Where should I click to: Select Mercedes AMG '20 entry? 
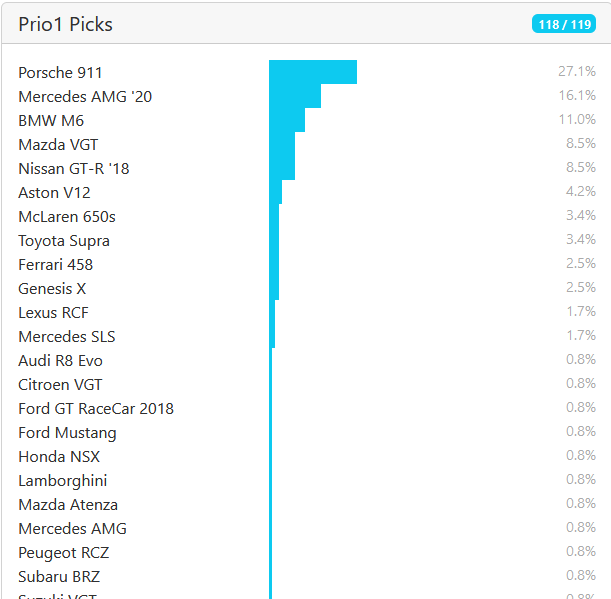pyautogui.click(x=85, y=97)
